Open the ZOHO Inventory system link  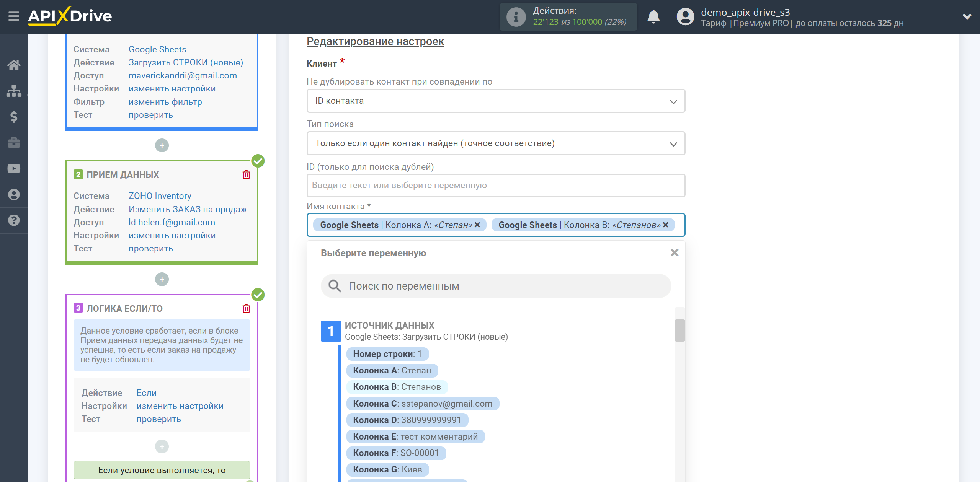[160, 196]
